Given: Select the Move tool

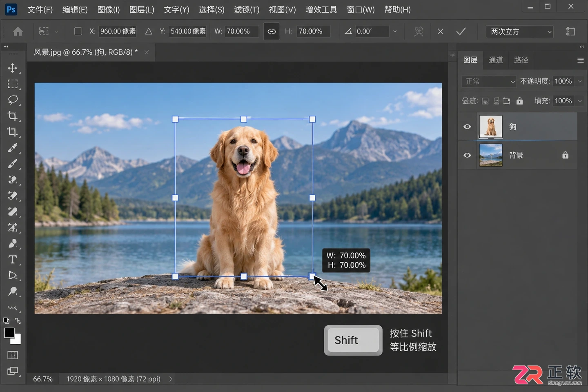Looking at the screenshot, I should 13,68.
